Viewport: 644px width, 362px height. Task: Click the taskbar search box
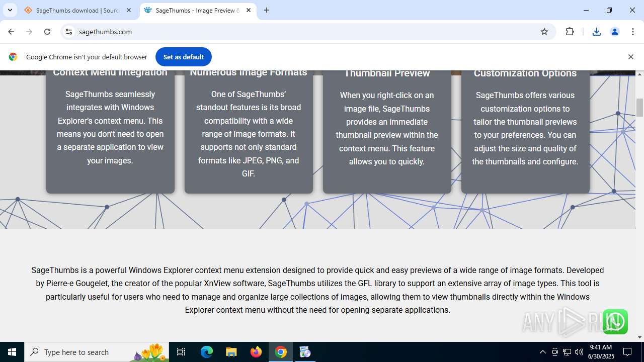click(x=97, y=352)
